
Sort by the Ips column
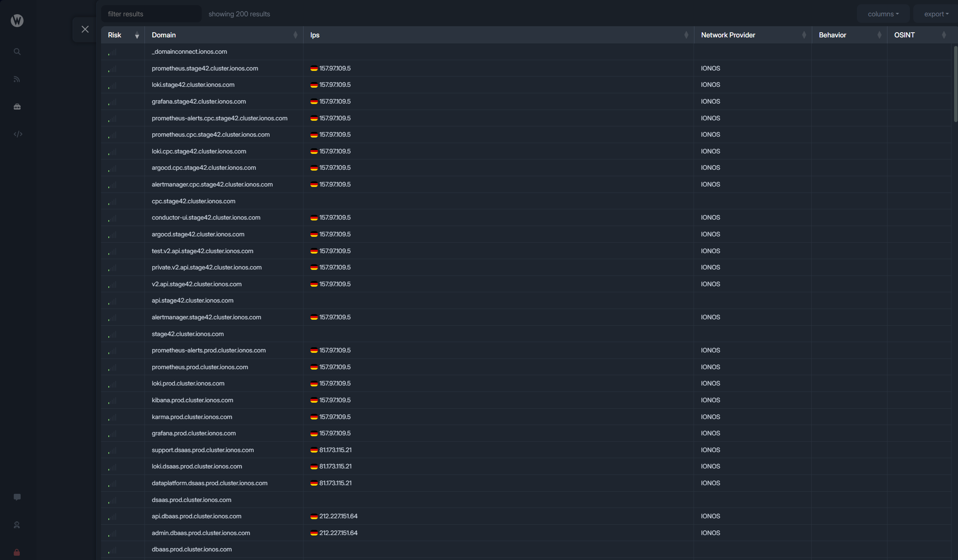(499, 35)
